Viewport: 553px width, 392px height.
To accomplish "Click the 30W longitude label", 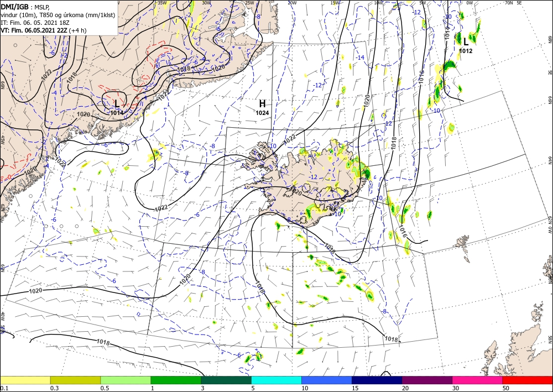I will 207,3.
